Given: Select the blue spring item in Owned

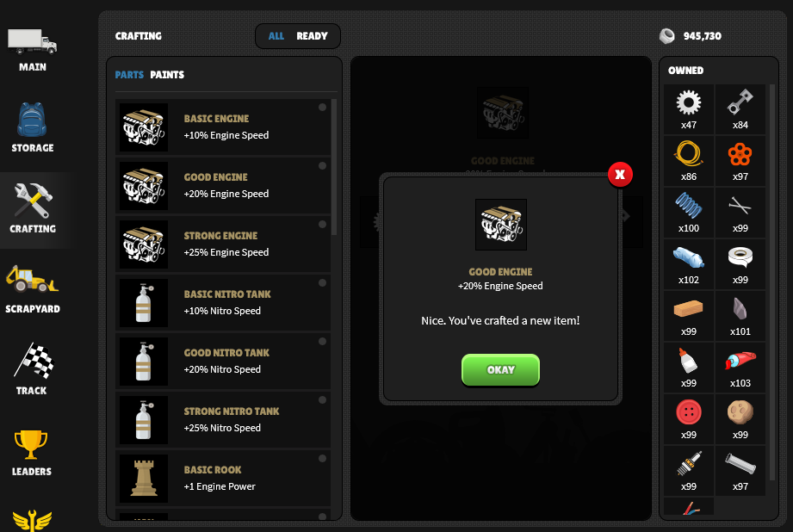Looking at the screenshot, I should (689, 212).
